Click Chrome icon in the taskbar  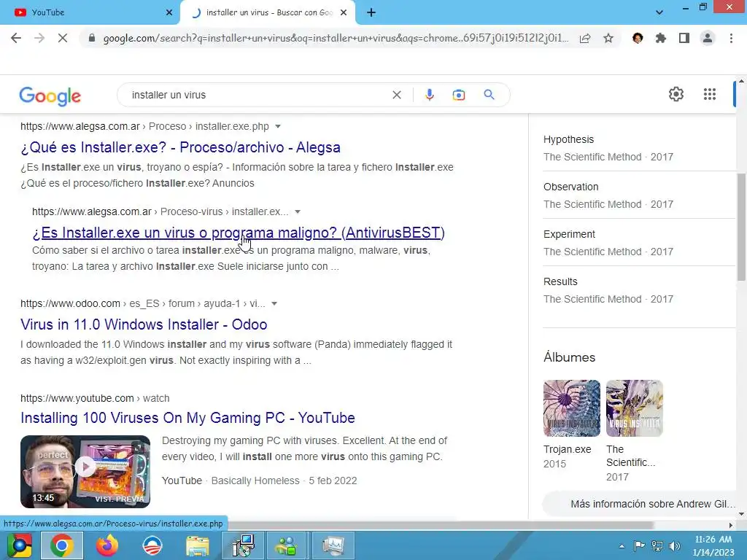click(62, 545)
